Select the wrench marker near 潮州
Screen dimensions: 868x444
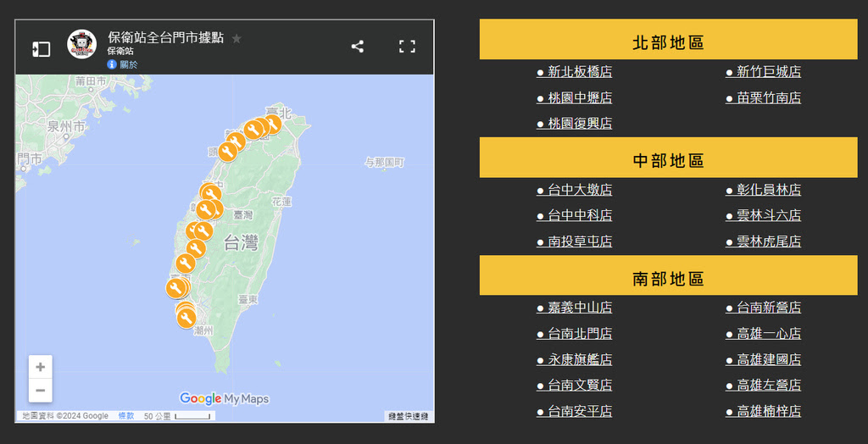pyautogui.click(x=186, y=319)
